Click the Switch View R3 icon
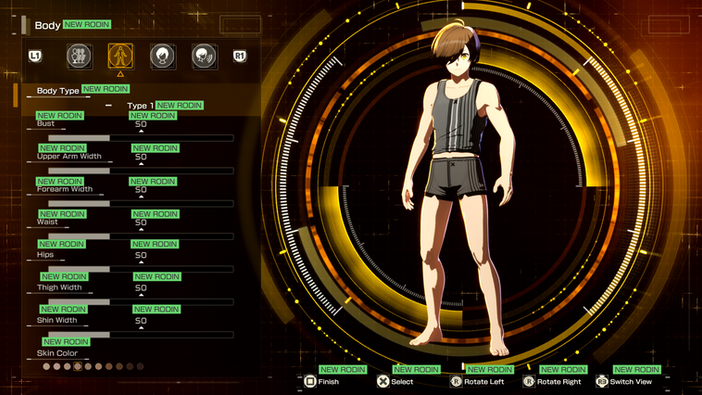702x395 pixels. (602, 382)
